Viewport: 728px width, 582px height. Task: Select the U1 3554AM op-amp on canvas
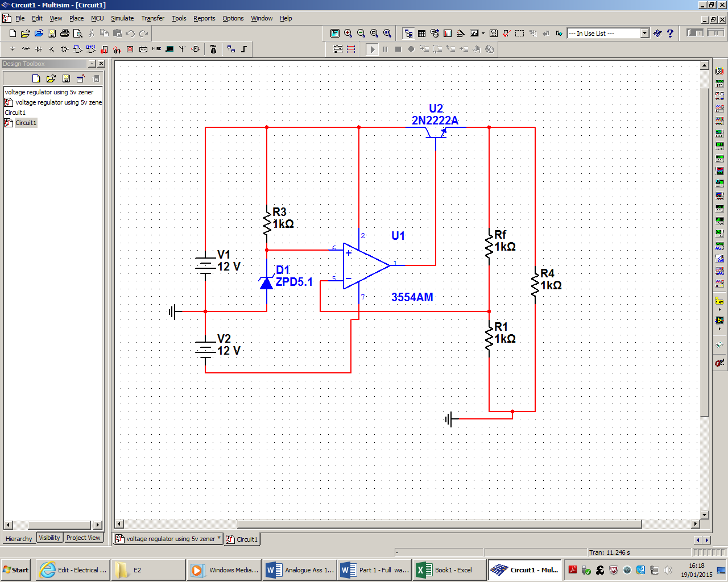pos(367,266)
